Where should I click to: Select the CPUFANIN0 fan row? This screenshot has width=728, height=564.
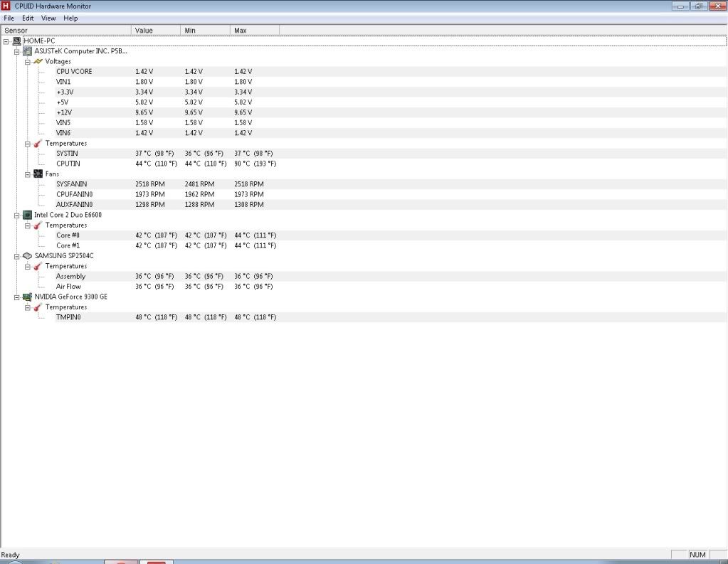(74, 194)
